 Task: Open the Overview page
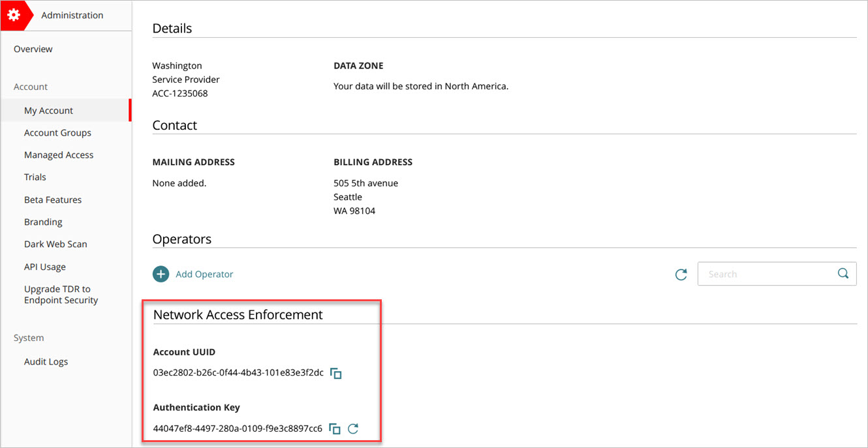point(32,48)
